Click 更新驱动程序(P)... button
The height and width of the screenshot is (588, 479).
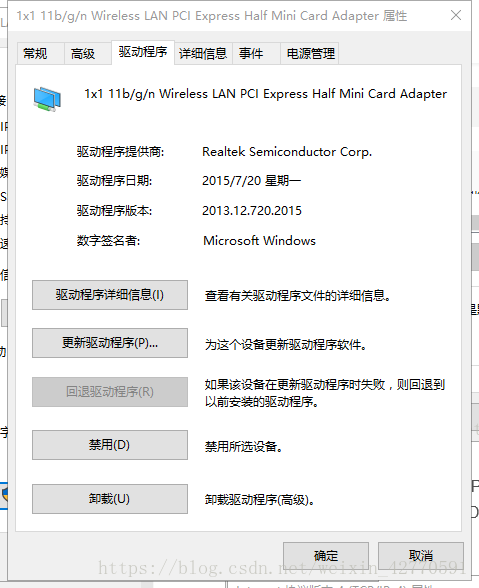tap(110, 343)
